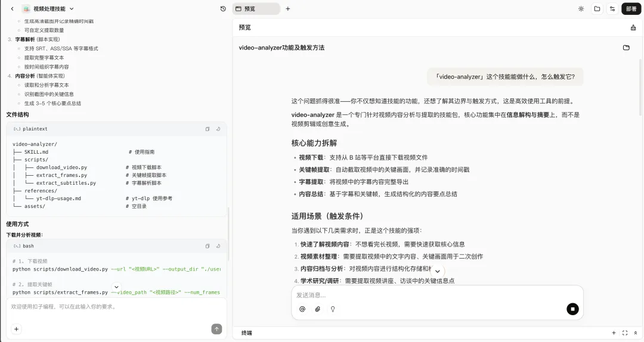Open settings sliders icon next to 部署
644x342 pixels.
coord(612,9)
